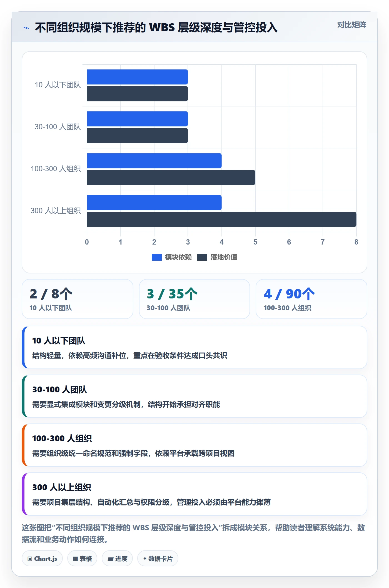
Task: Click the x-axis tick label 8
Action: coord(356,242)
